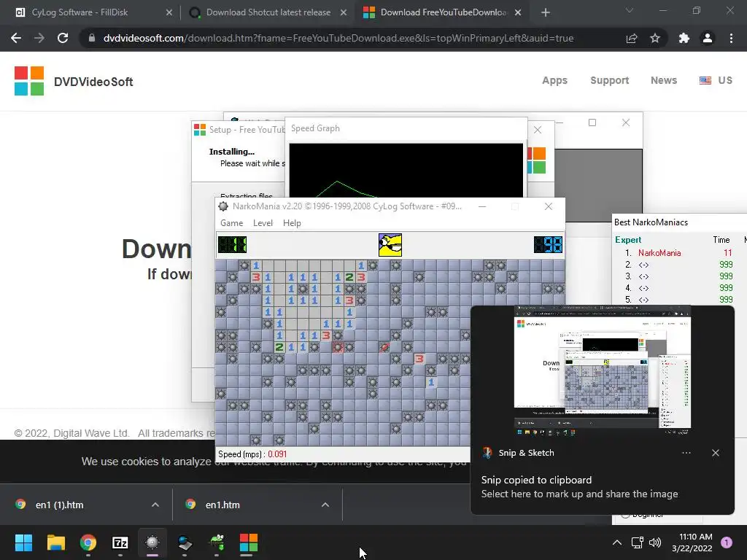Go back in browser history
Image resolution: width=747 pixels, height=560 pixels.
tap(16, 38)
